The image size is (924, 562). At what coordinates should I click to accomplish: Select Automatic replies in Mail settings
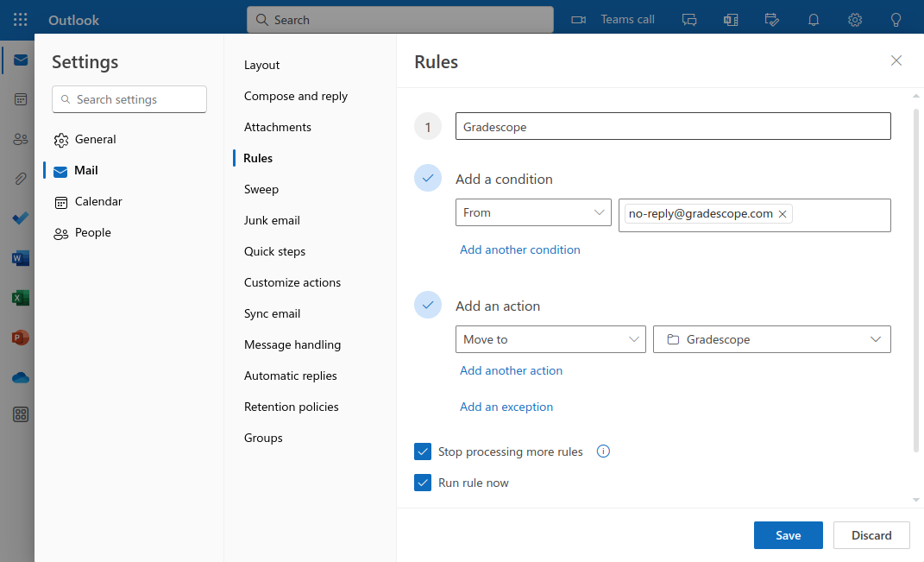pos(291,376)
